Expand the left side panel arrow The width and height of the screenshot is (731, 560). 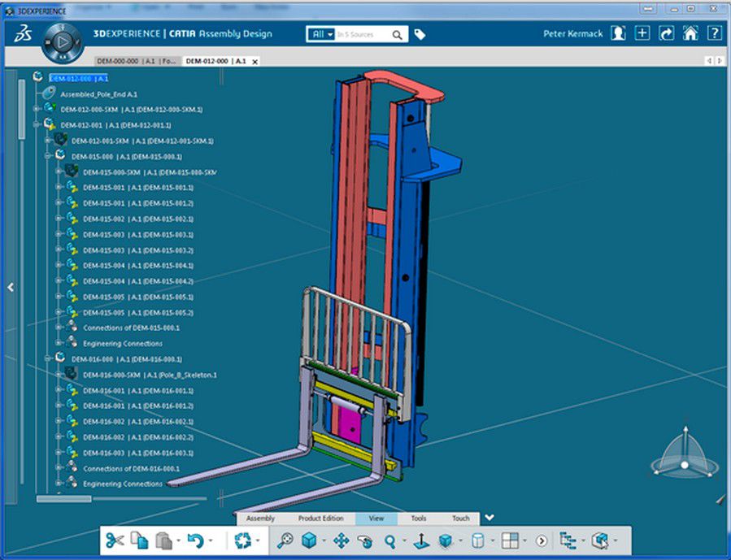pos(11,287)
